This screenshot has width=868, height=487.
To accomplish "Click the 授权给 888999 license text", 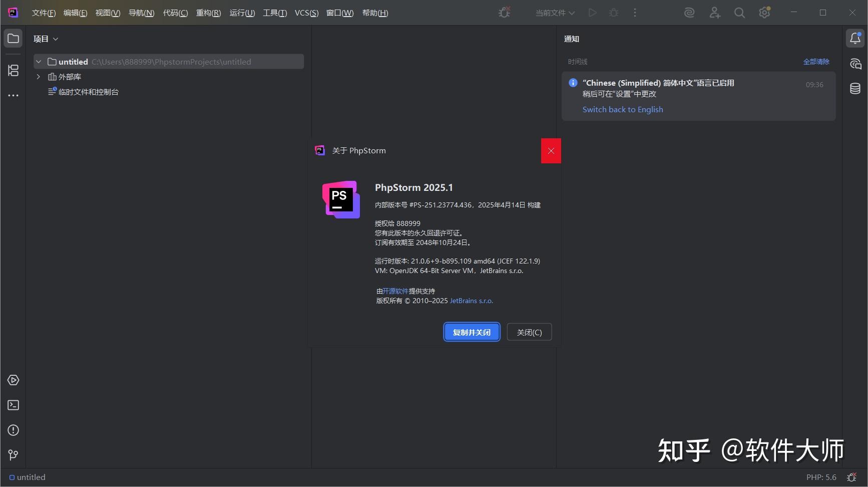I will [397, 223].
